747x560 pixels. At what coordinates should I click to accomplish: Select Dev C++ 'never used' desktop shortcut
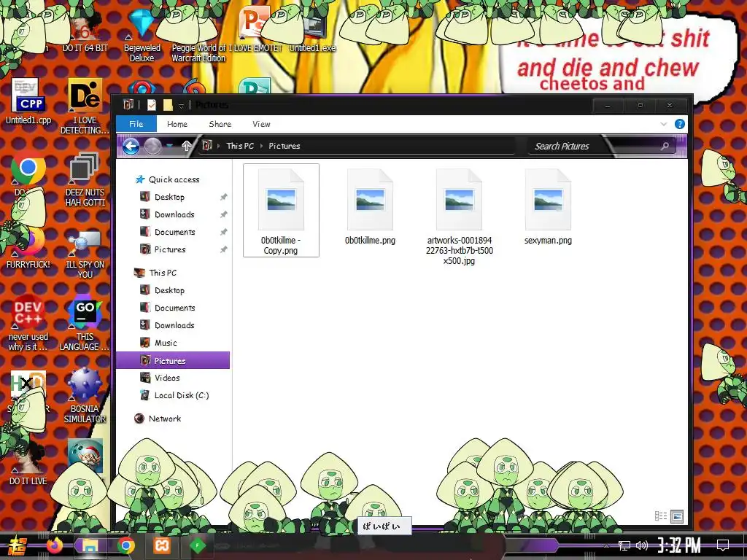28,323
